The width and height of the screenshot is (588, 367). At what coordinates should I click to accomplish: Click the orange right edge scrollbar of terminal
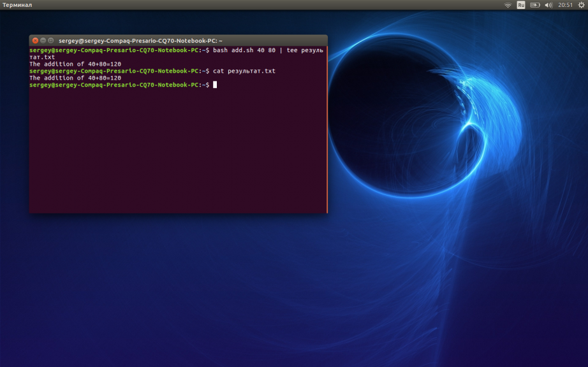(x=327, y=140)
